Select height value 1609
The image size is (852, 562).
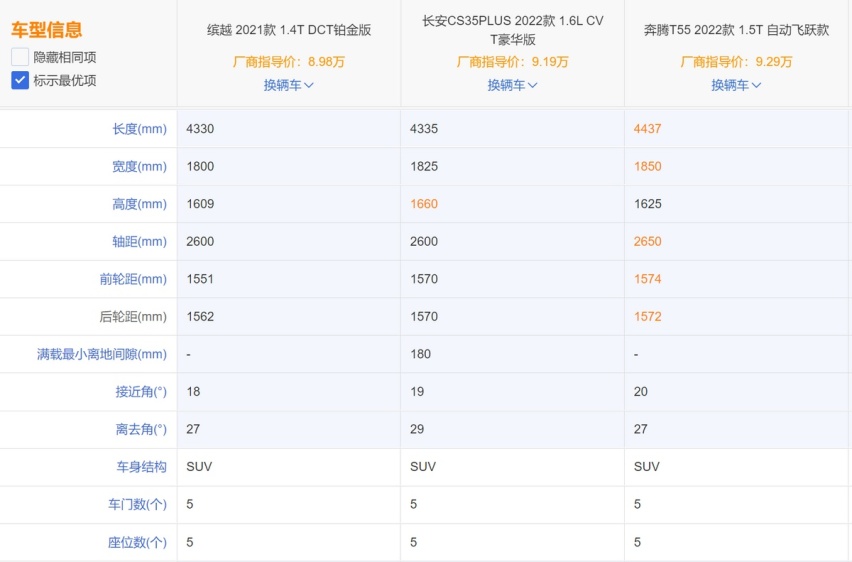[x=200, y=204]
